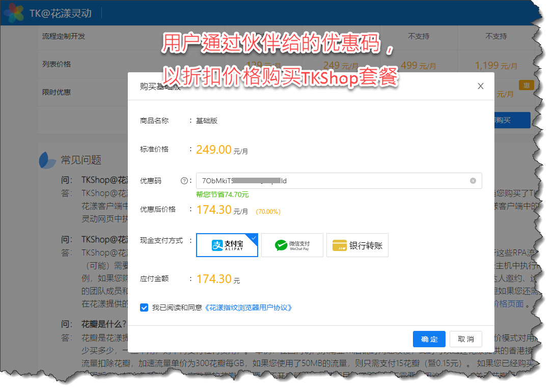Click the coupon code help question icon
554x392 pixels.
click(x=184, y=181)
